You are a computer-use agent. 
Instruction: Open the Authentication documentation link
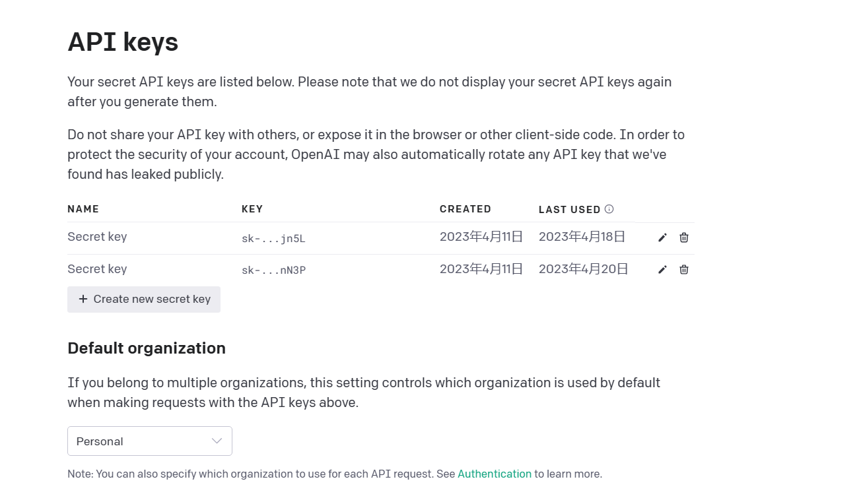click(494, 474)
